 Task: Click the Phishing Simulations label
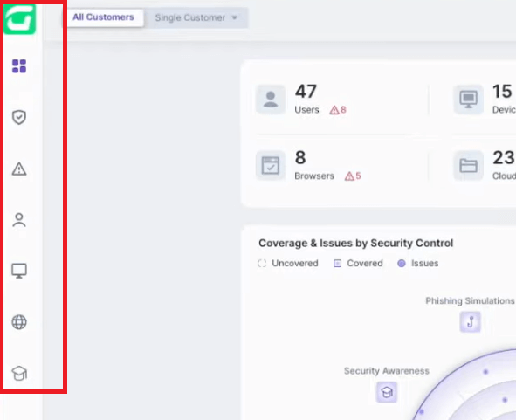coord(470,301)
